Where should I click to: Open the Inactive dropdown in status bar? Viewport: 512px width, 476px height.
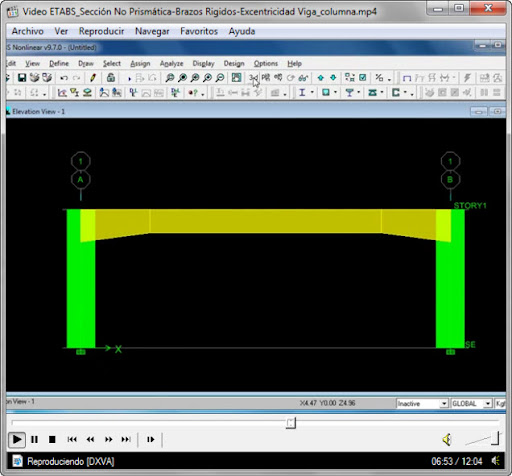pyautogui.click(x=422, y=403)
